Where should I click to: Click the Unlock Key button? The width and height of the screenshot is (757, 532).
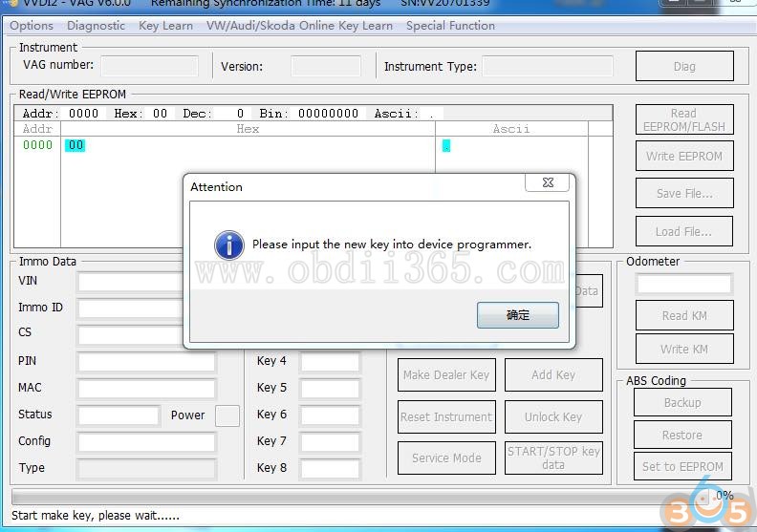click(553, 416)
